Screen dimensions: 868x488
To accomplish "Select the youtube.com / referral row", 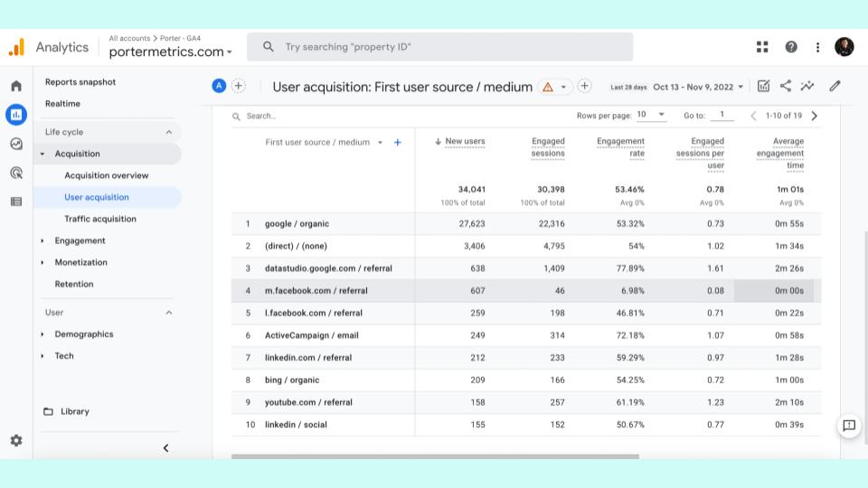I will click(526, 402).
